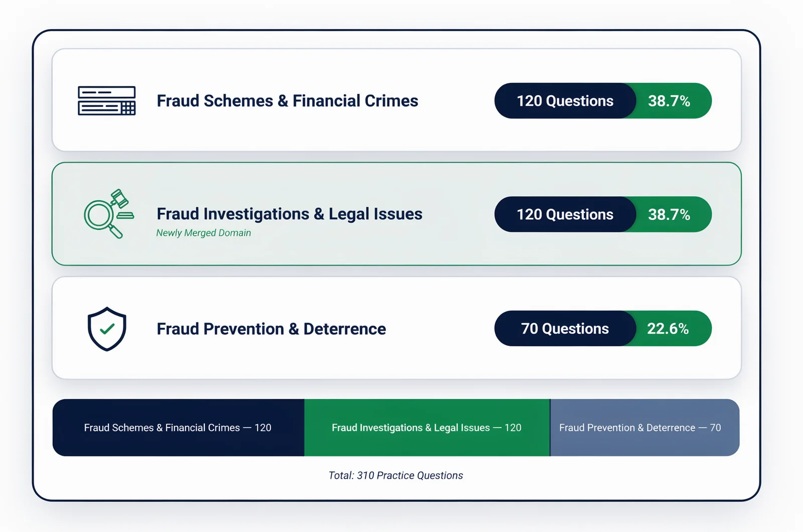The height and width of the screenshot is (532, 803).
Task: Select the Fraud Investigations & Legal Issues title
Action: [290, 214]
